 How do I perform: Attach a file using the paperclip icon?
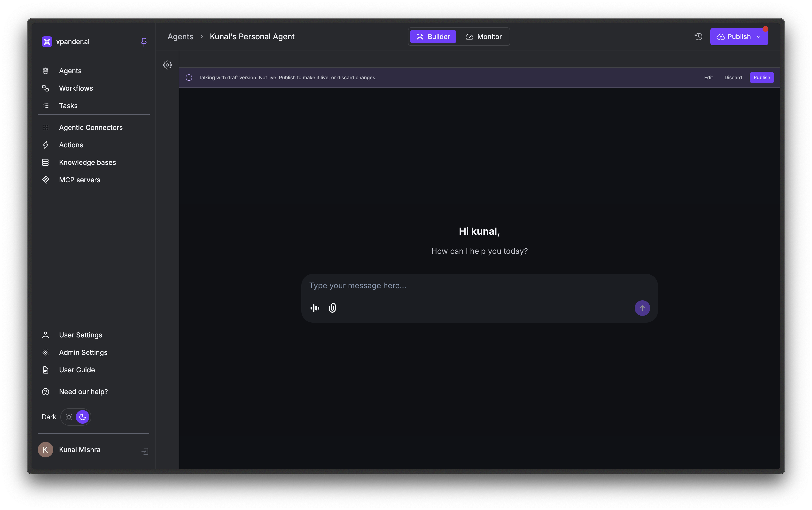click(332, 308)
